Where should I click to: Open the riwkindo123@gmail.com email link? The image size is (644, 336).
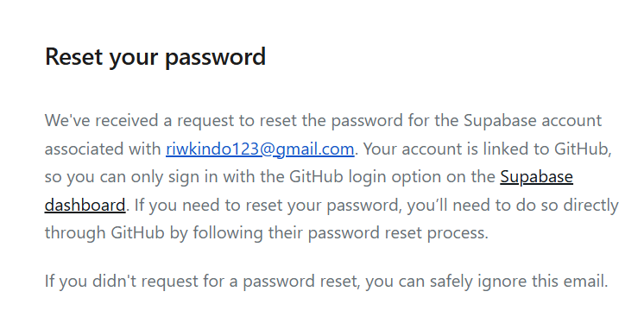[260, 149]
